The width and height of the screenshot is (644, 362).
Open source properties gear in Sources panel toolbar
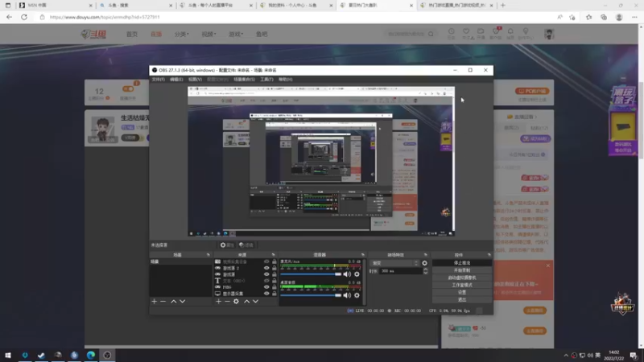point(236,301)
